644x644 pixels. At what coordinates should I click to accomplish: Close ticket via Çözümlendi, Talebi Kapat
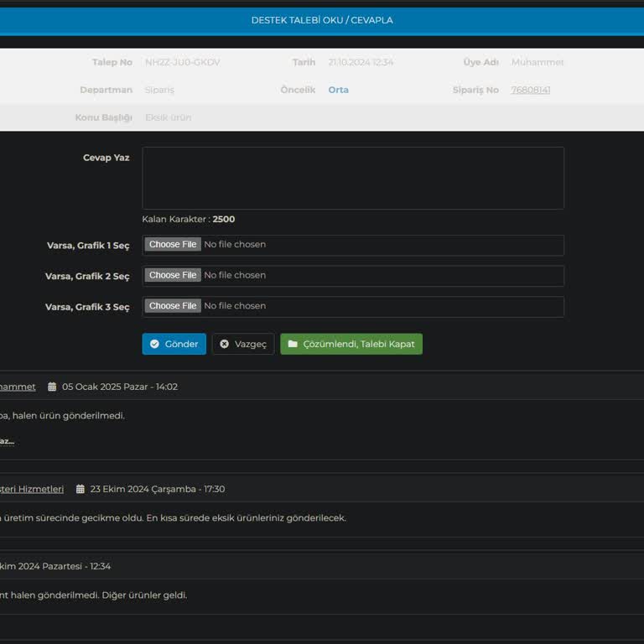click(351, 345)
